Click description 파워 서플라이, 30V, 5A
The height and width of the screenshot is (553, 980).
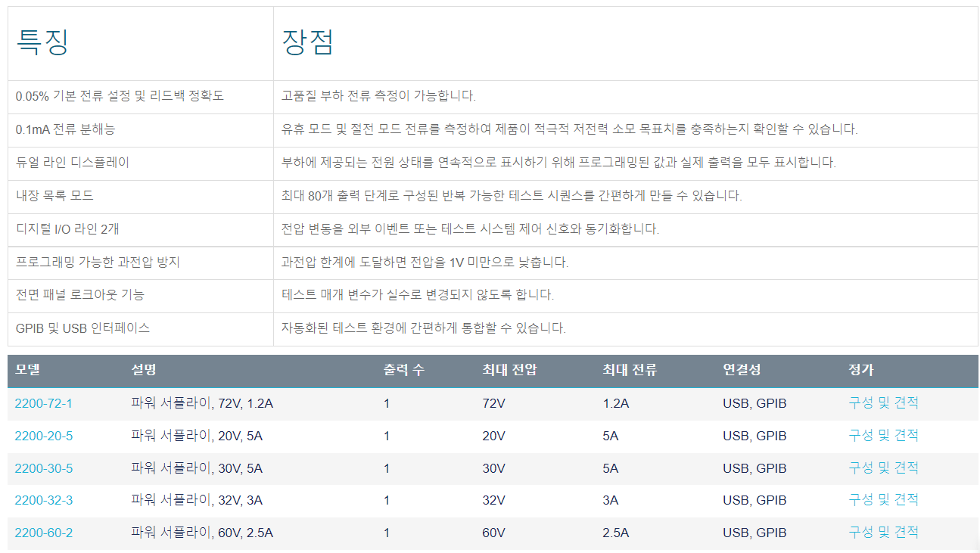coord(197,468)
